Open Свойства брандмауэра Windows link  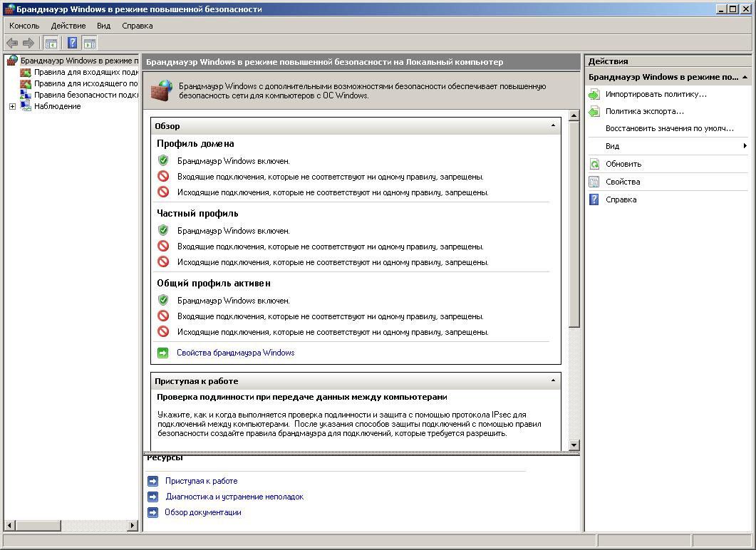coord(235,353)
